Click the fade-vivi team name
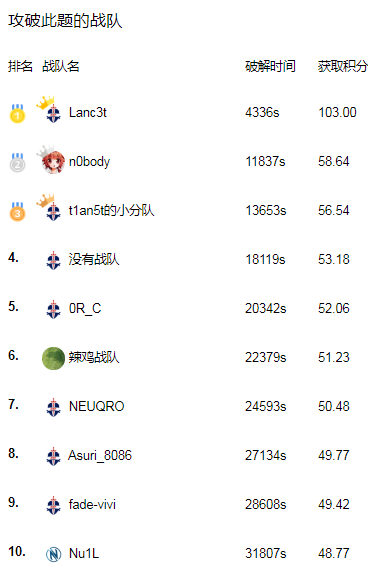This screenshot has width=368, height=579. (92, 504)
